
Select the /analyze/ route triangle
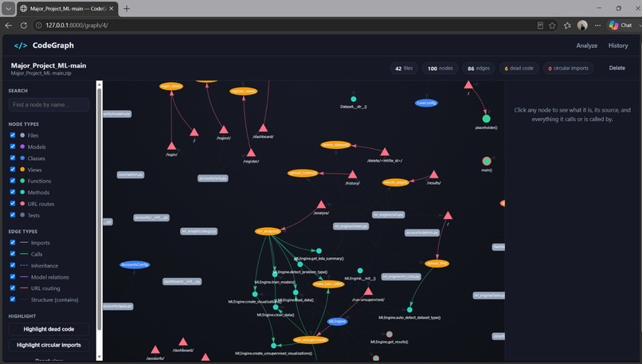322,205
